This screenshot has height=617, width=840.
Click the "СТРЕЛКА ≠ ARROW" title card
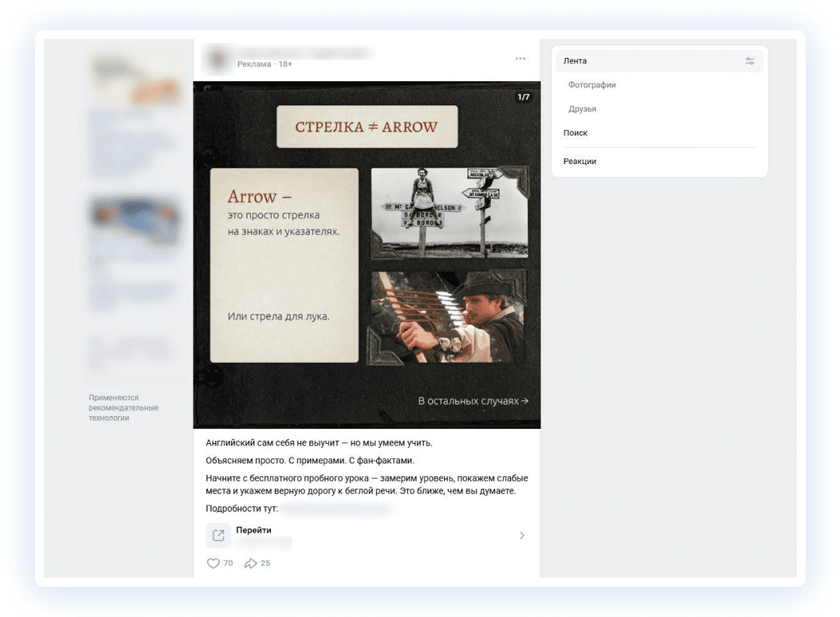(367, 126)
